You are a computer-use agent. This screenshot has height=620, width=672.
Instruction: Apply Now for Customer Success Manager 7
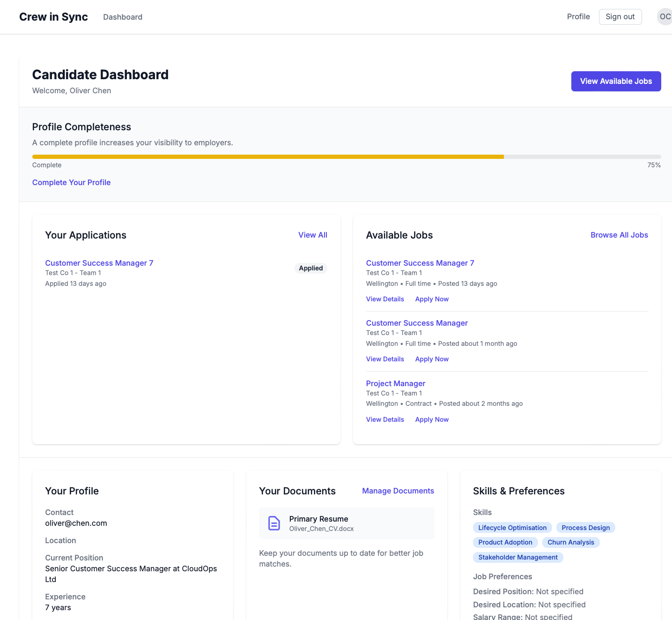[431, 299]
